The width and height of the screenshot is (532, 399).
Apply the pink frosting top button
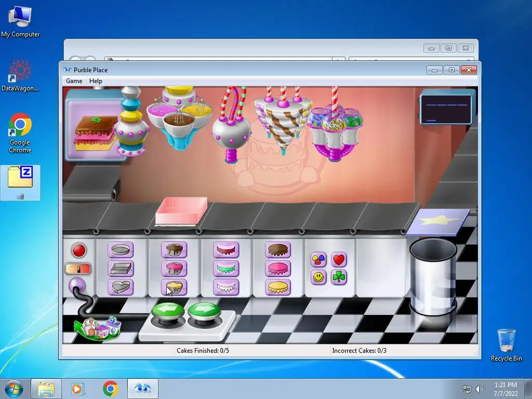click(x=278, y=269)
